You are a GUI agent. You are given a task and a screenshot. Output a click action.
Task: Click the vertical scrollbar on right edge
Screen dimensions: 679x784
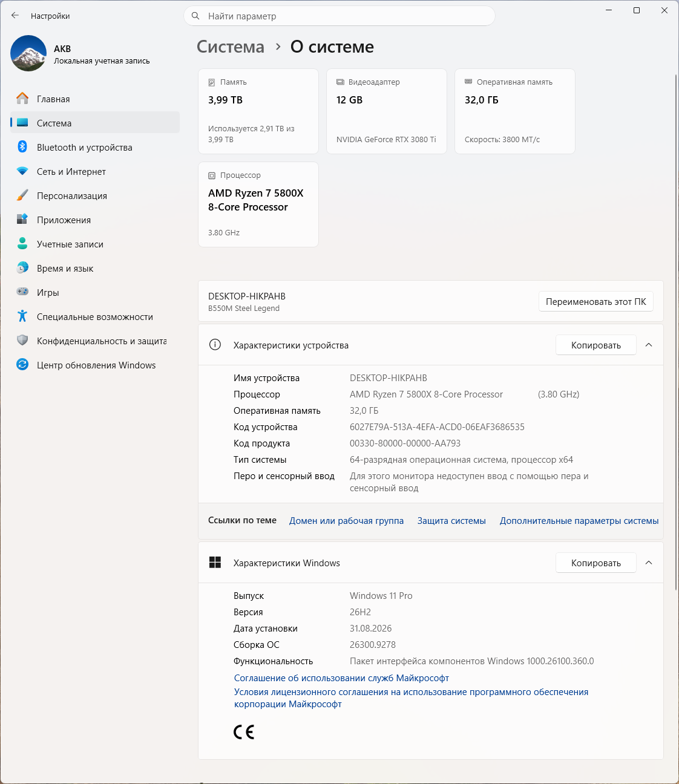(x=676, y=332)
